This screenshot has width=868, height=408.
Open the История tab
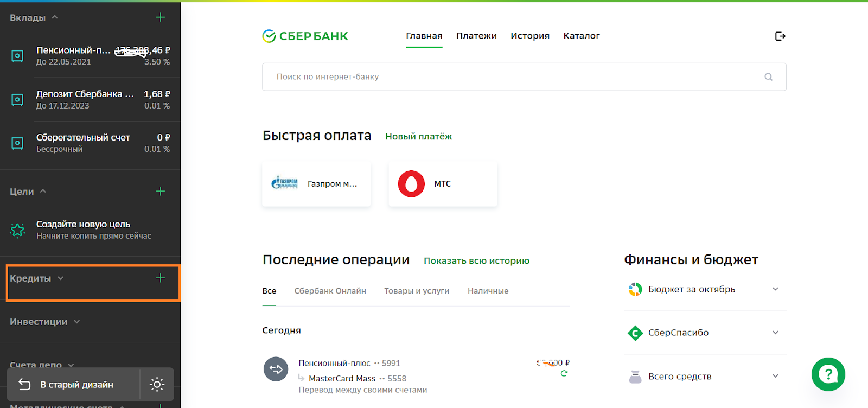(530, 36)
